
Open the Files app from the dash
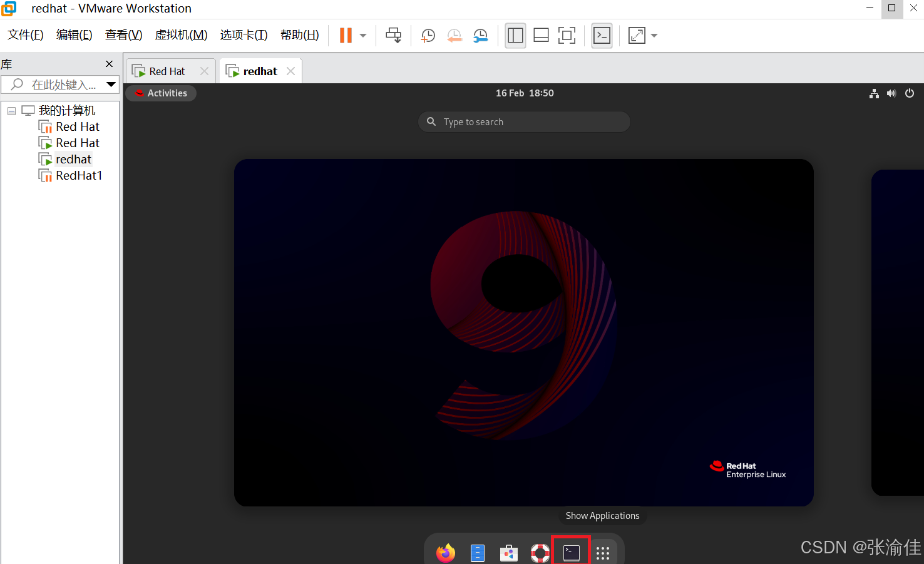[x=478, y=553]
